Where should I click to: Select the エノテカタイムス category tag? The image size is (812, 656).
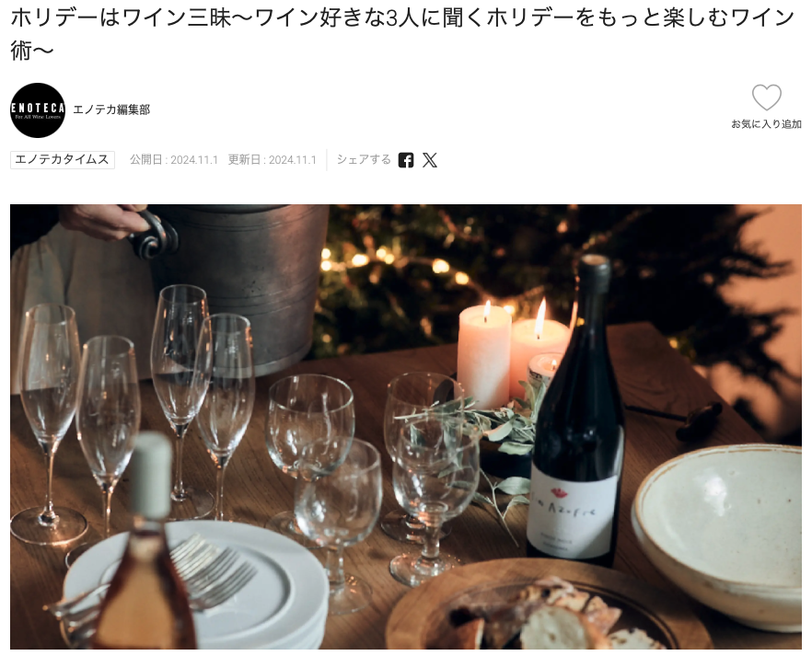pos(63,159)
